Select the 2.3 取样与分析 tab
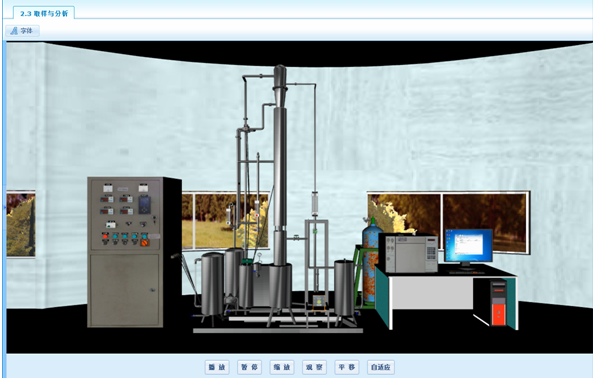The image size is (593, 378). point(44,13)
